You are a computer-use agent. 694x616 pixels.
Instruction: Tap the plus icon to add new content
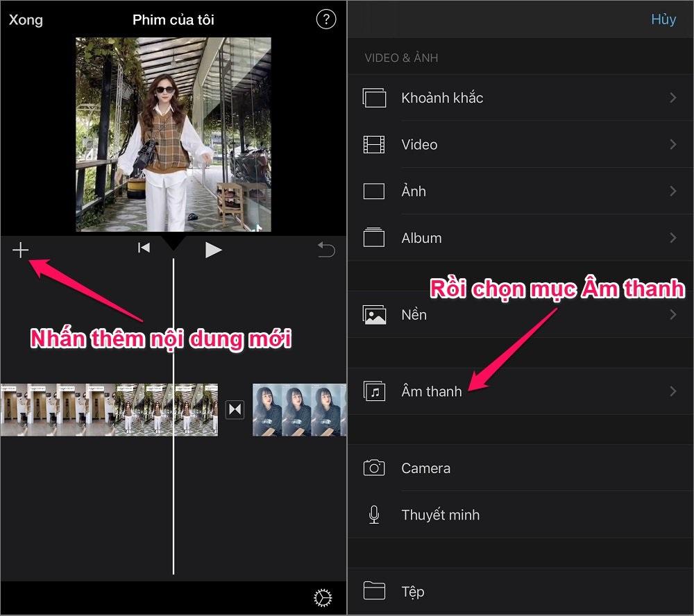[x=20, y=250]
